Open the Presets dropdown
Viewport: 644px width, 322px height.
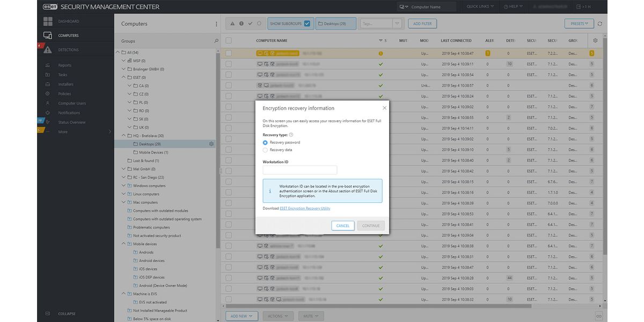(x=579, y=24)
